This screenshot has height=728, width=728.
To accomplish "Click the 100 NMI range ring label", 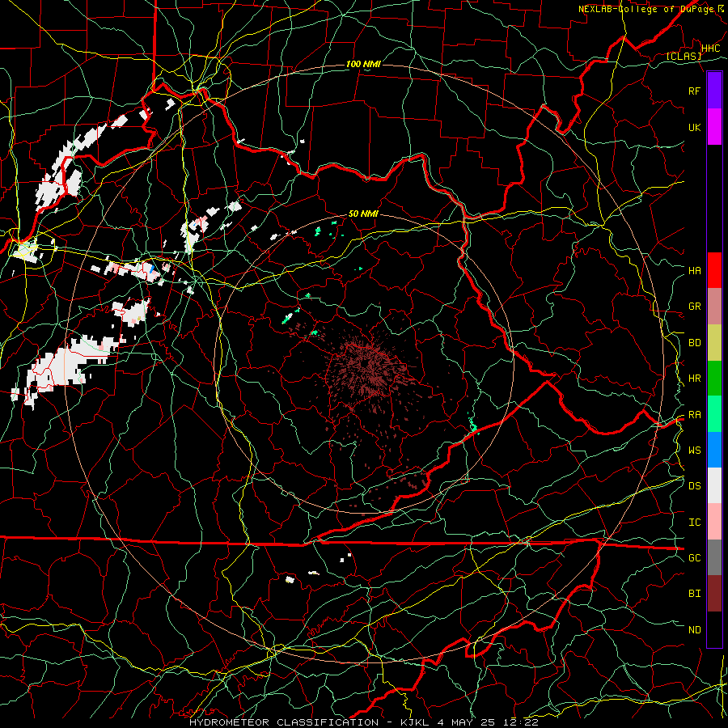I will point(363,64).
